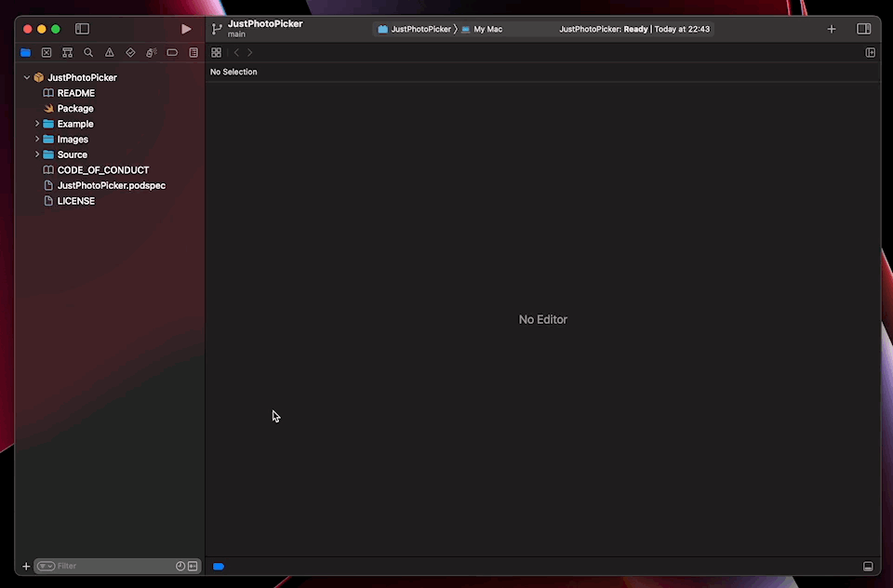893x588 pixels.
Task: Toggle the inspectors panel on the right
Action: click(x=863, y=29)
